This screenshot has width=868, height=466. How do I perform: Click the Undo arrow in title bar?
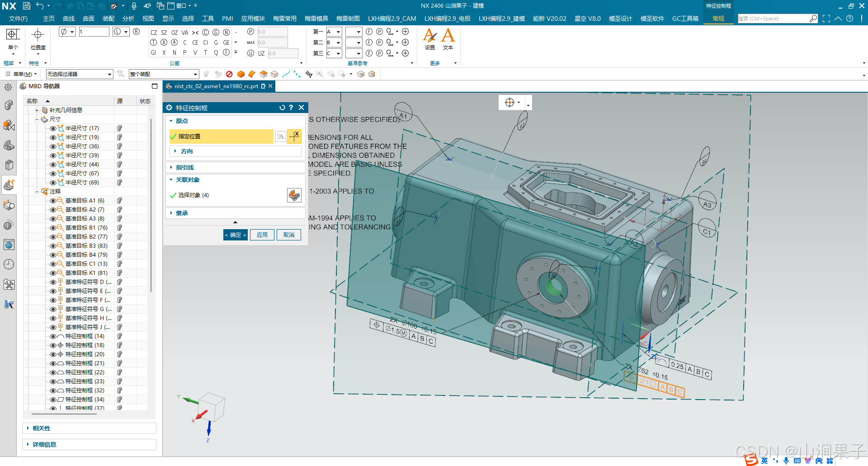coord(40,6)
